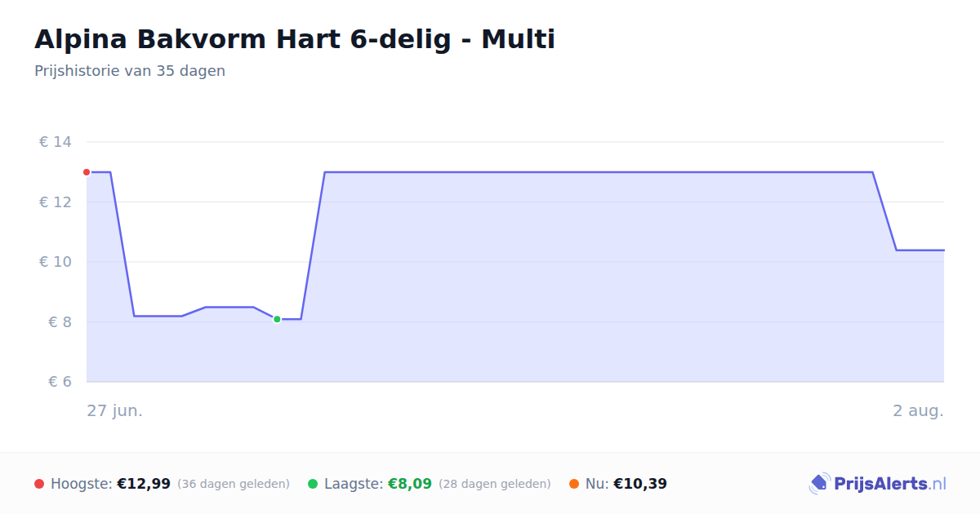Click the red highest-price dot on chart
This screenshot has width=980, height=514.
(87, 172)
